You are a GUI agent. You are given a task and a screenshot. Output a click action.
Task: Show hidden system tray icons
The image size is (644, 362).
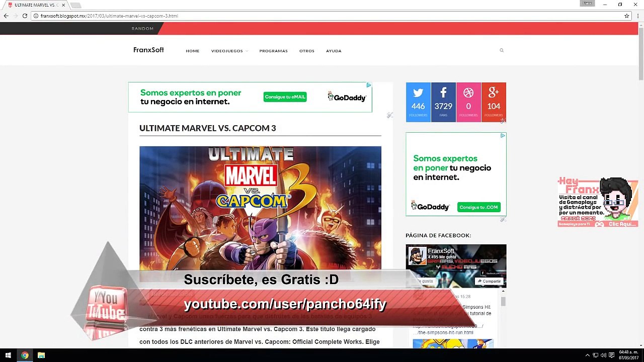click(x=587, y=355)
